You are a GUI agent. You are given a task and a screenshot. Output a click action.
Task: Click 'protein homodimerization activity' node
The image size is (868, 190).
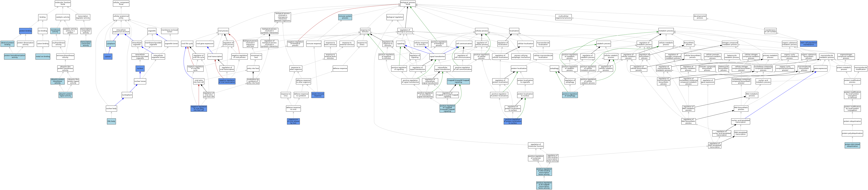(15, 56)
